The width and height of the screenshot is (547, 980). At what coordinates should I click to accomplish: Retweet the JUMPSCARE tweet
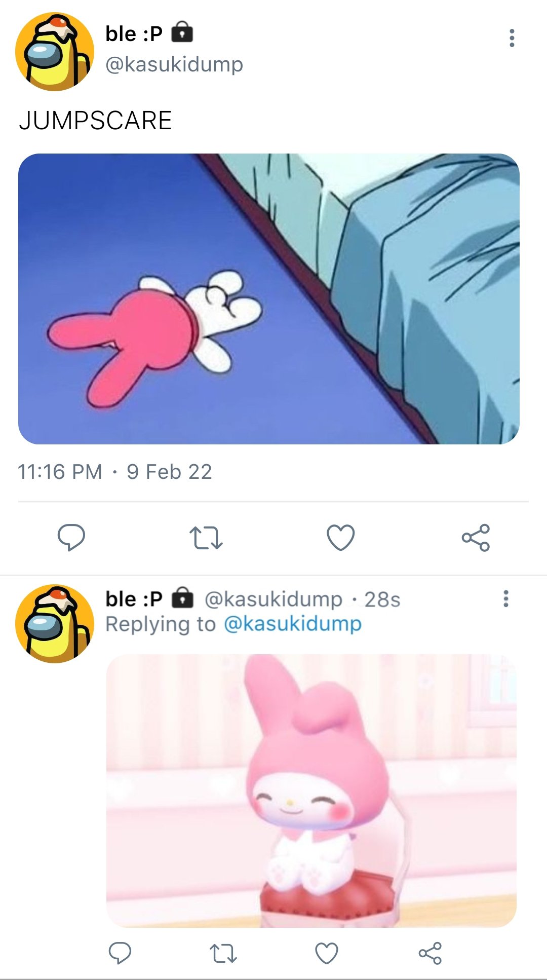tap(206, 538)
